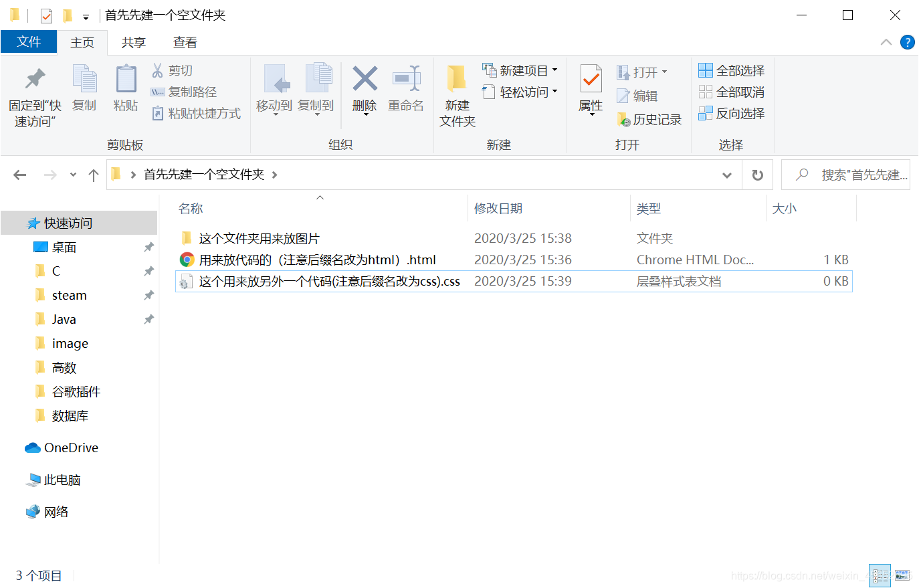Select folder 这个文件夹用来放图片
This screenshot has height=588, width=919.
point(514,238)
